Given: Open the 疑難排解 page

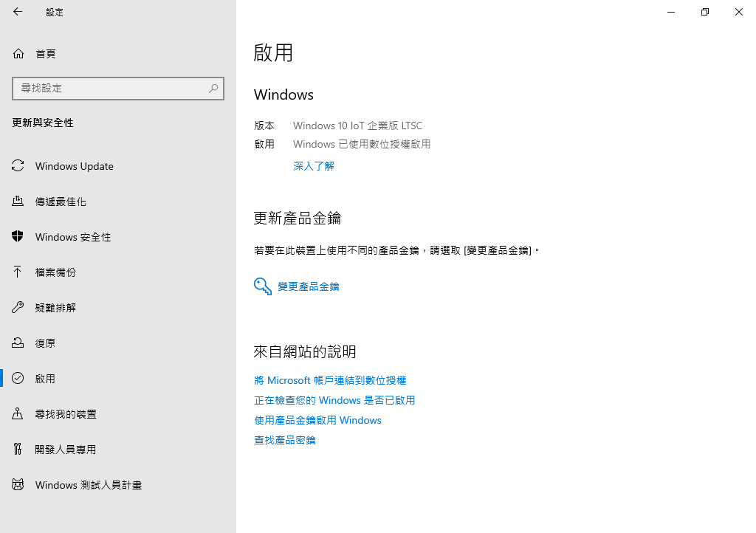Looking at the screenshot, I should [118, 307].
